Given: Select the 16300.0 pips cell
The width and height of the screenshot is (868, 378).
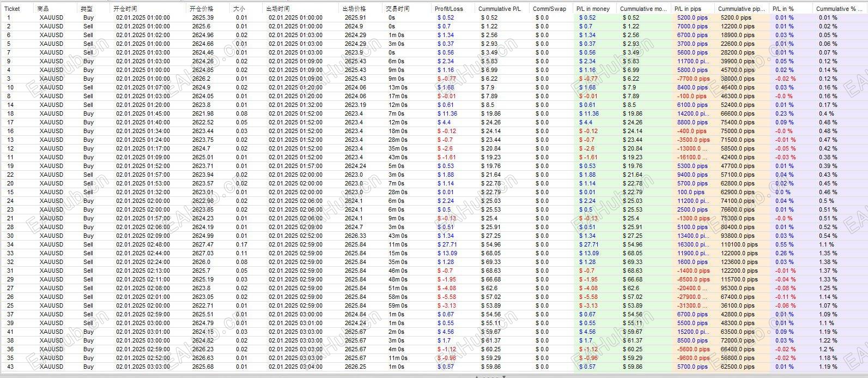Looking at the screenshot, I should pyautogui.click(x=693, y=244).
